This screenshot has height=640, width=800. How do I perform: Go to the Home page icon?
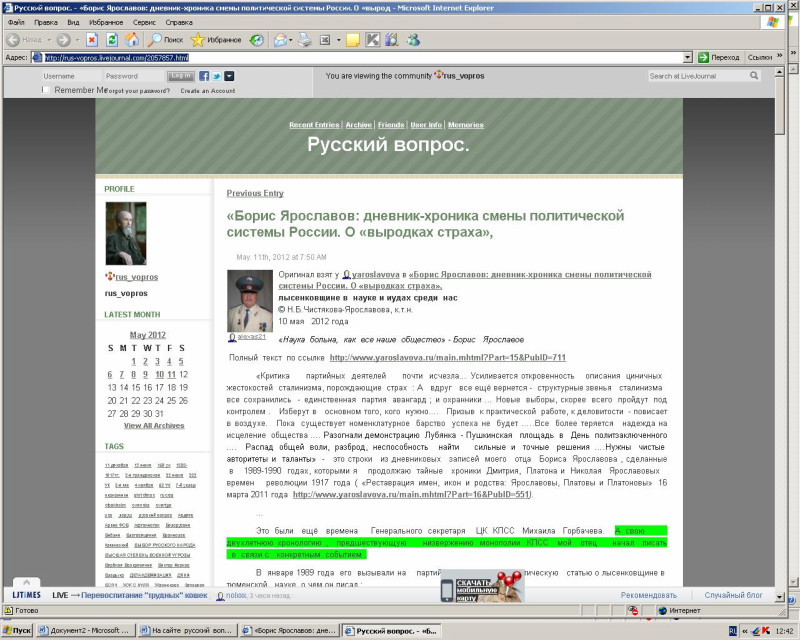[132, 40]
